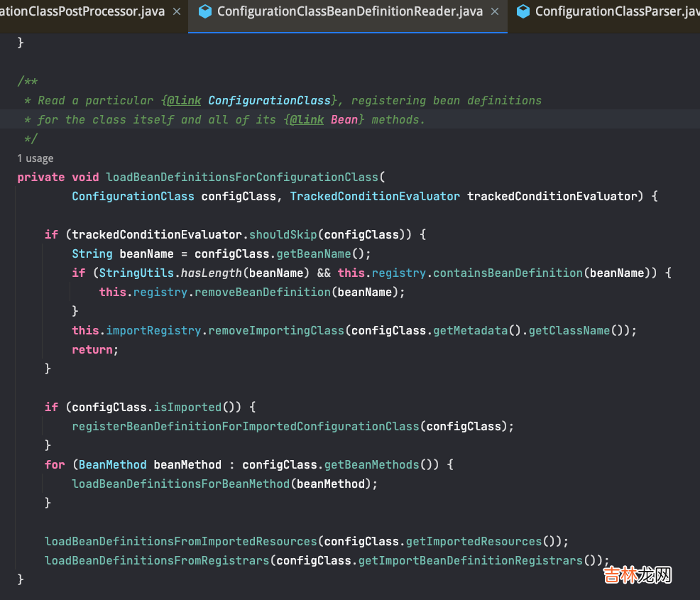Click the loadBeanDefinitionsFromImportedResources call

click(x=180, y=541)
